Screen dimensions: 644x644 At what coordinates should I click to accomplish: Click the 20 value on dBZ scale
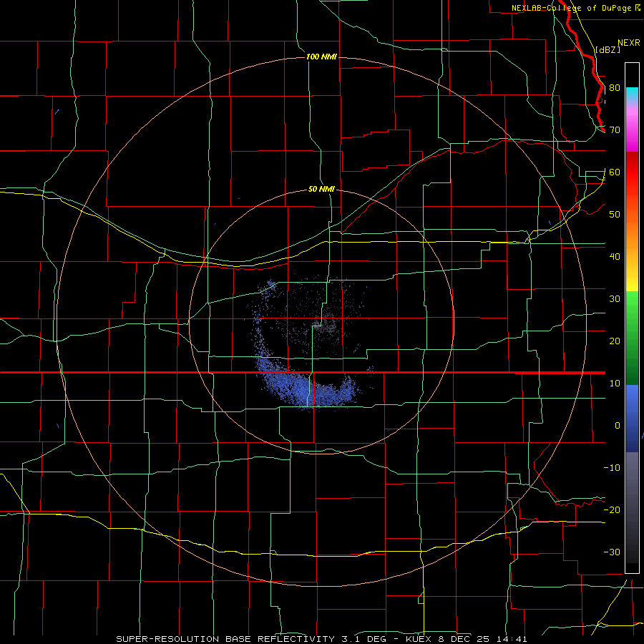coord(615,341)
